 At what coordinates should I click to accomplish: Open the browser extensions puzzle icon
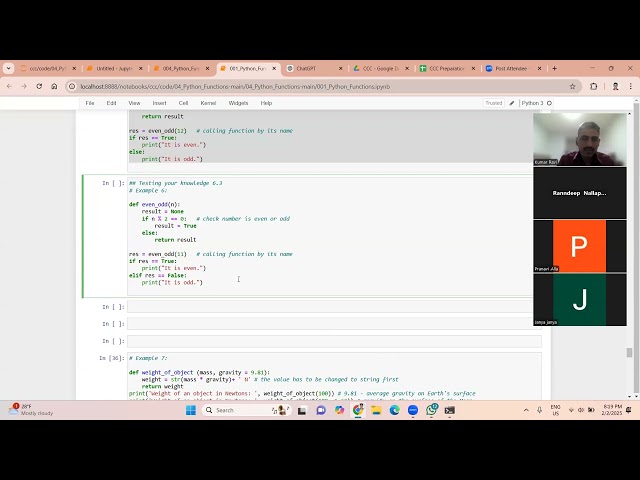[x=593, y=87]
